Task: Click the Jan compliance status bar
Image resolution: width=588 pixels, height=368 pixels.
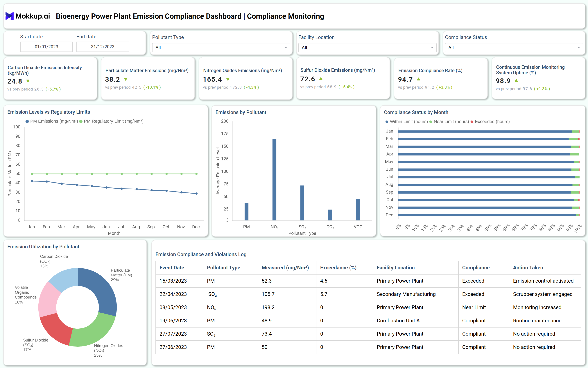Action: pos(489,131)
